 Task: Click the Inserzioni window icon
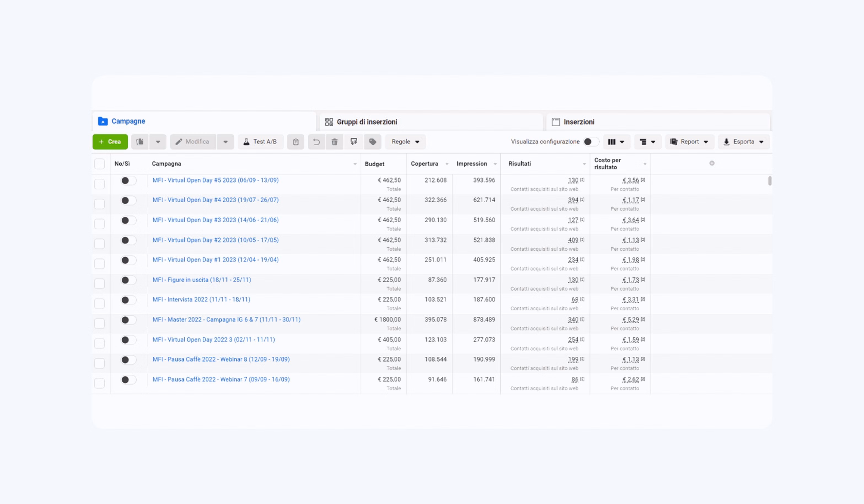(556, 122)
